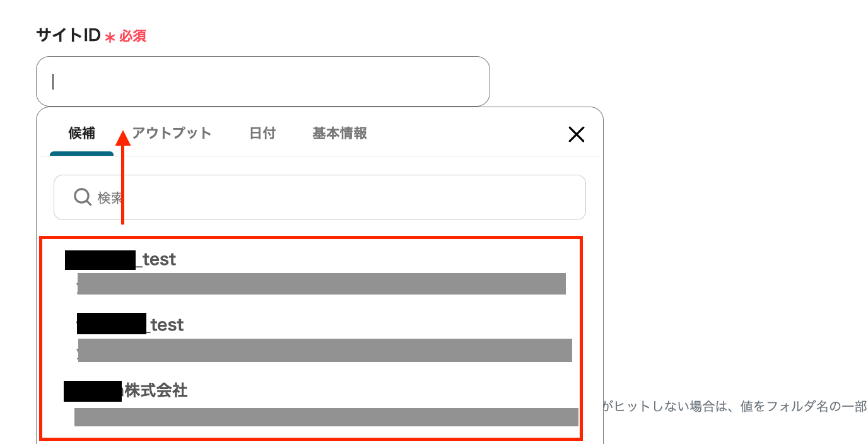The height and width of the screenshot is (444, 868).
Task: Click gray redacted ID under first _test
Action: [321, 284]
